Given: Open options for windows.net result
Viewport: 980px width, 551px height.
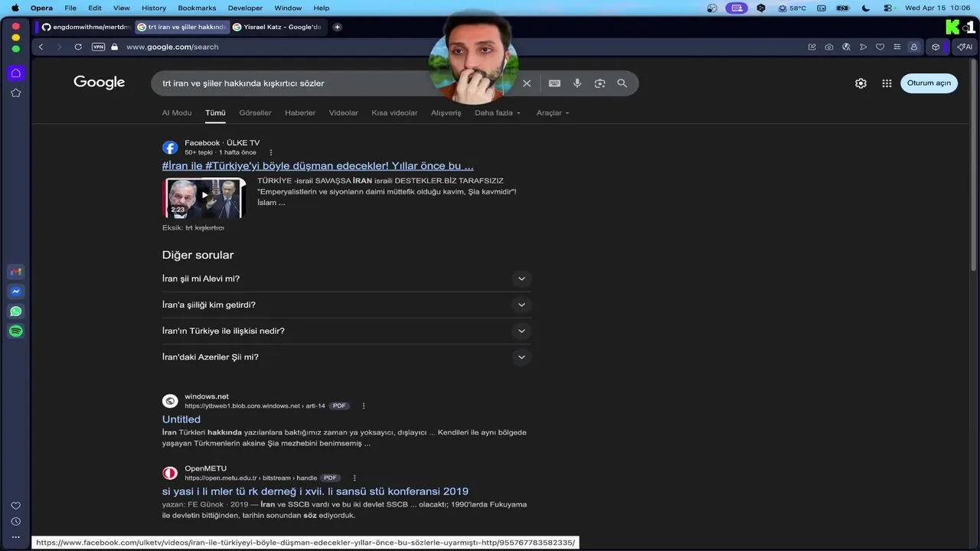Looking at the screenshot, I should click(364, 406).
